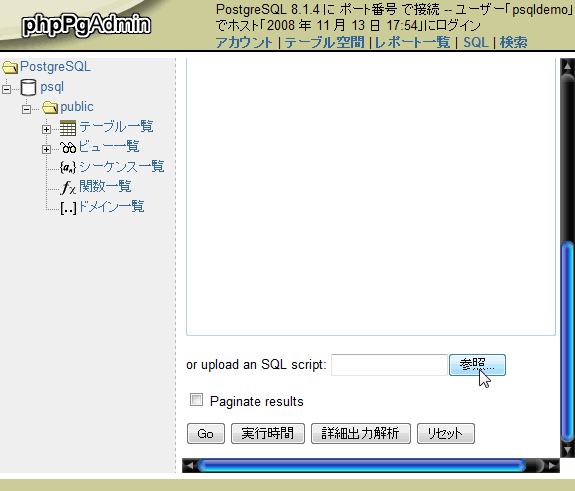Image resolution: width=575 pixels, height=491 pixels.
Task: Click the public schema folder icon
Action: coord(50,107)
